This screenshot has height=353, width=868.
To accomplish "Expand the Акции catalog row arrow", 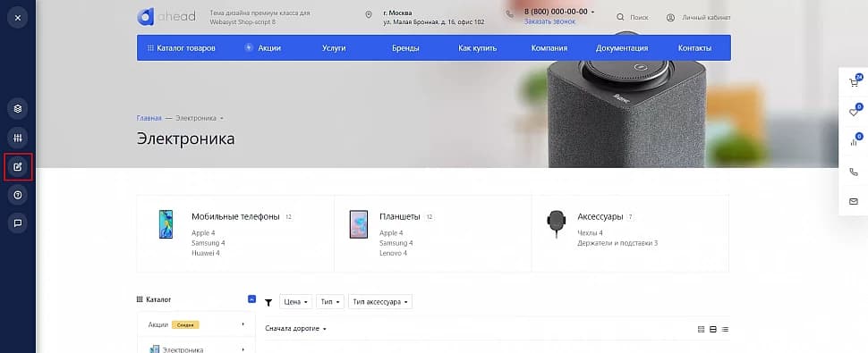I will coord(243,324).
